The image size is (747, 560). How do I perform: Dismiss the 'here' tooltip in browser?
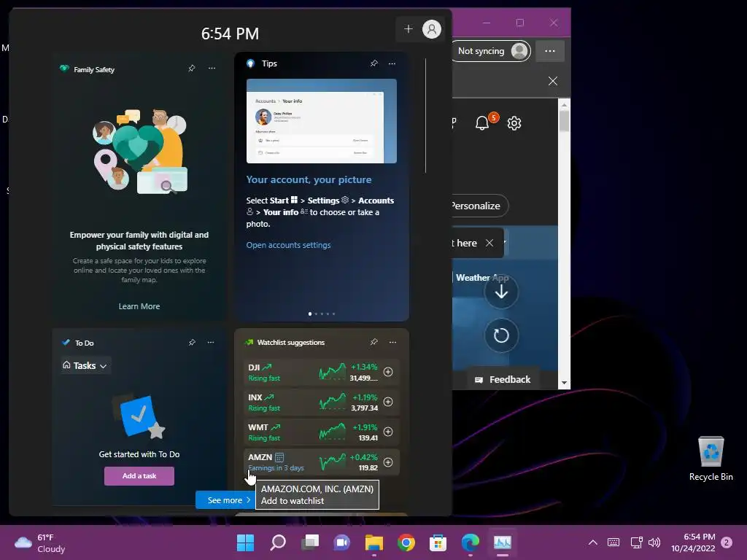click(489, 243)
